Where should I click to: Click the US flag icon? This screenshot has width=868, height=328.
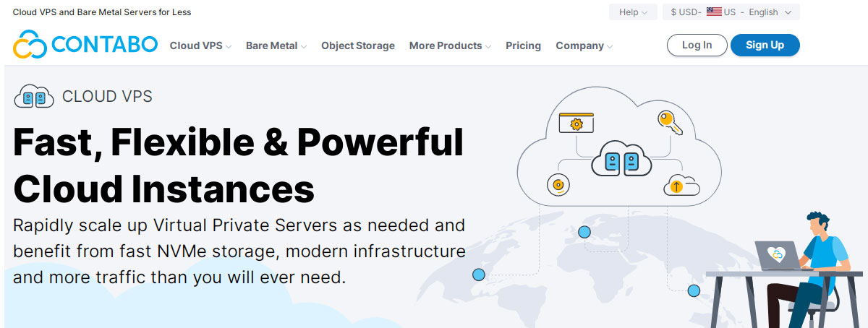tap(714, 12)
